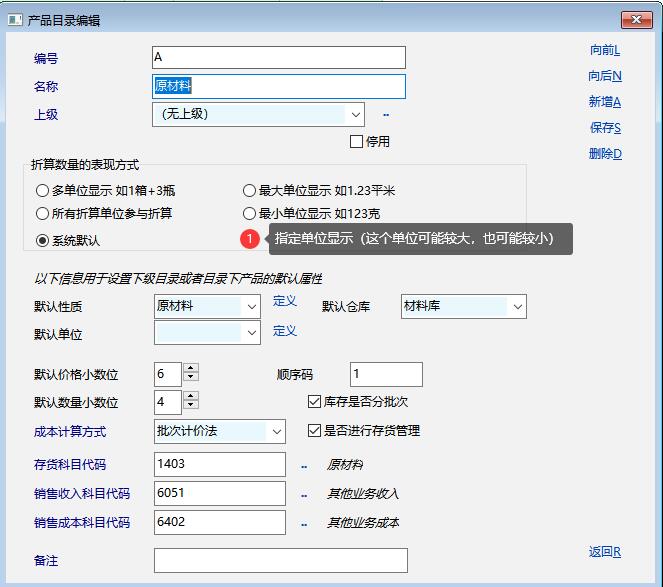Click the 向前L navigation link
This screenshot has width=663, height=587.
(604, 50)
